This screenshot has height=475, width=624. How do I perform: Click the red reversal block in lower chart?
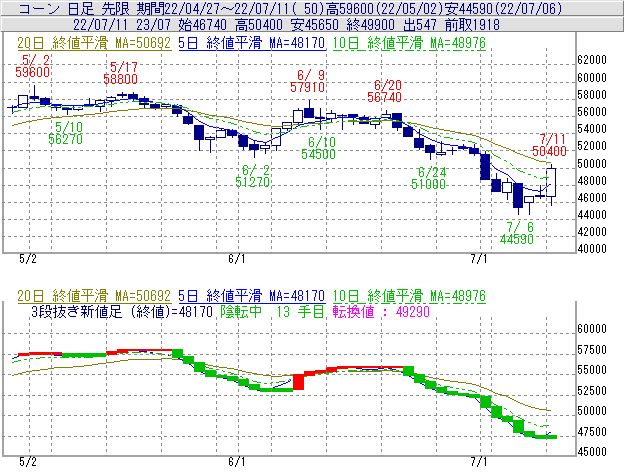point(298,382)
